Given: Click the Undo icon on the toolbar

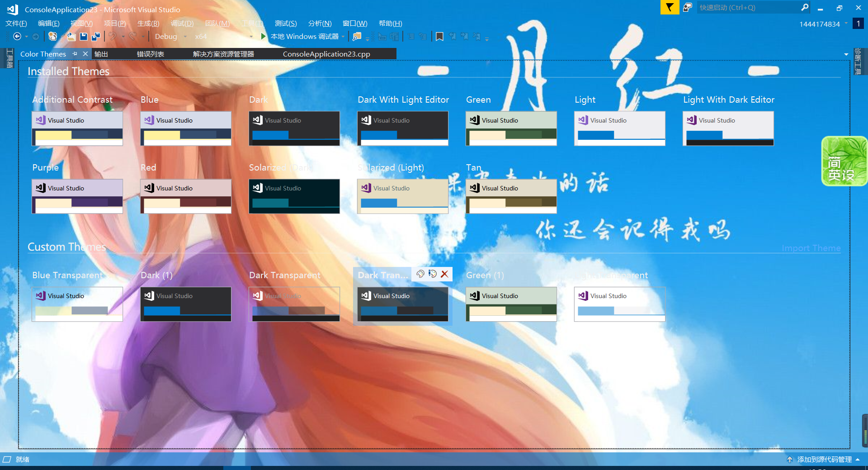Looking at the screenshot, I should coord(113,36).
